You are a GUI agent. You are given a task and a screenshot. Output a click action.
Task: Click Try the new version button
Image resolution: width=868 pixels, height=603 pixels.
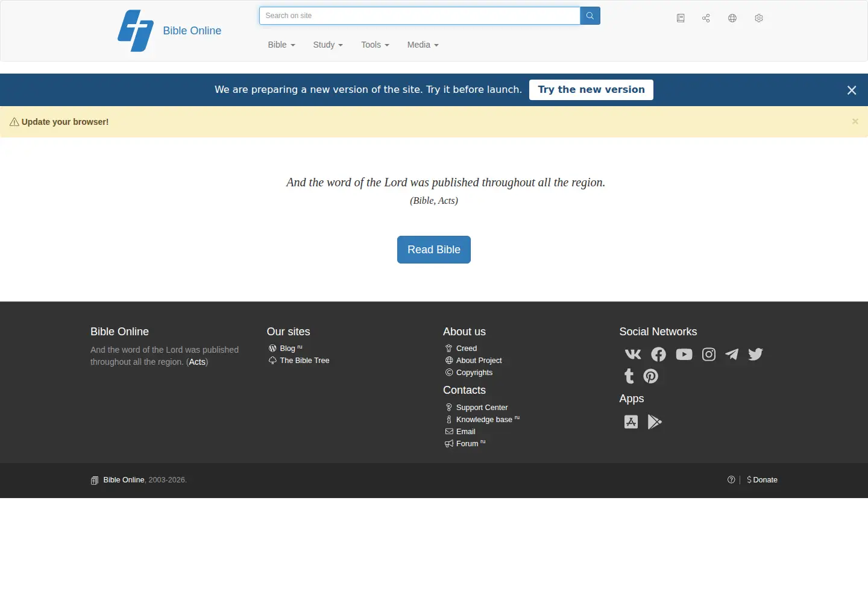pos(591,90)
